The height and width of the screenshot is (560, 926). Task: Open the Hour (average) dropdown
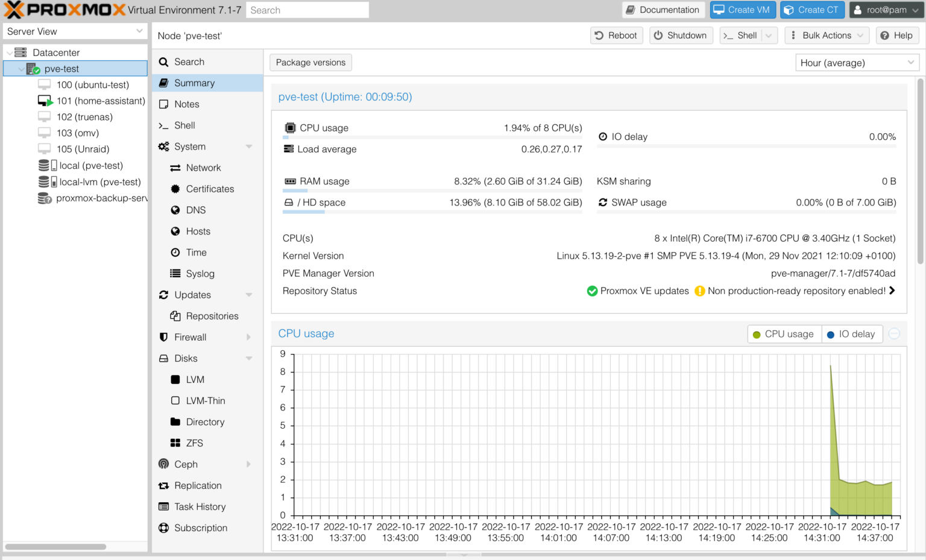pos(856,62)
